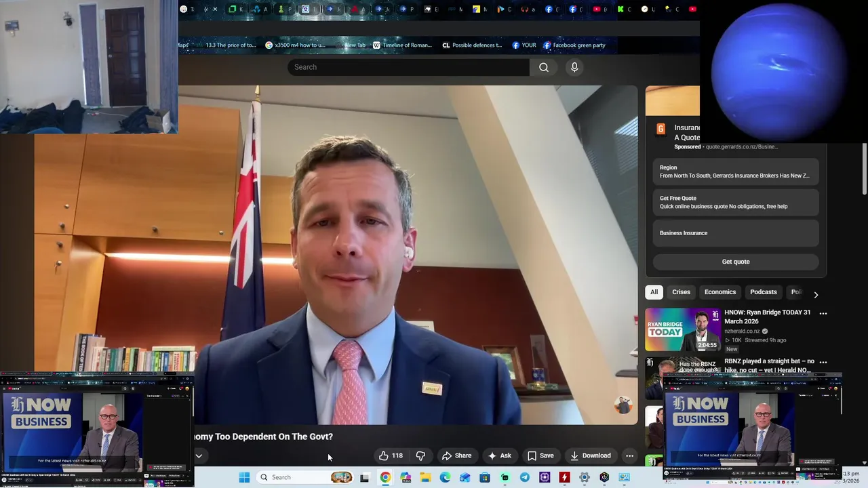The image size is (868, 488).
Task: Click Get Free Quote ad link
Action: [x=736, y=203]
